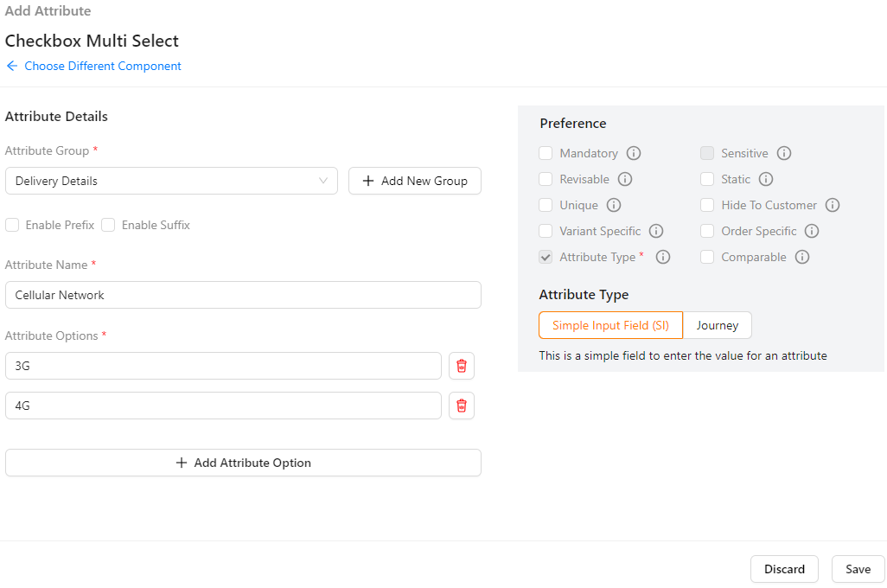Click the Attribute Name input field

click(243, 295)
